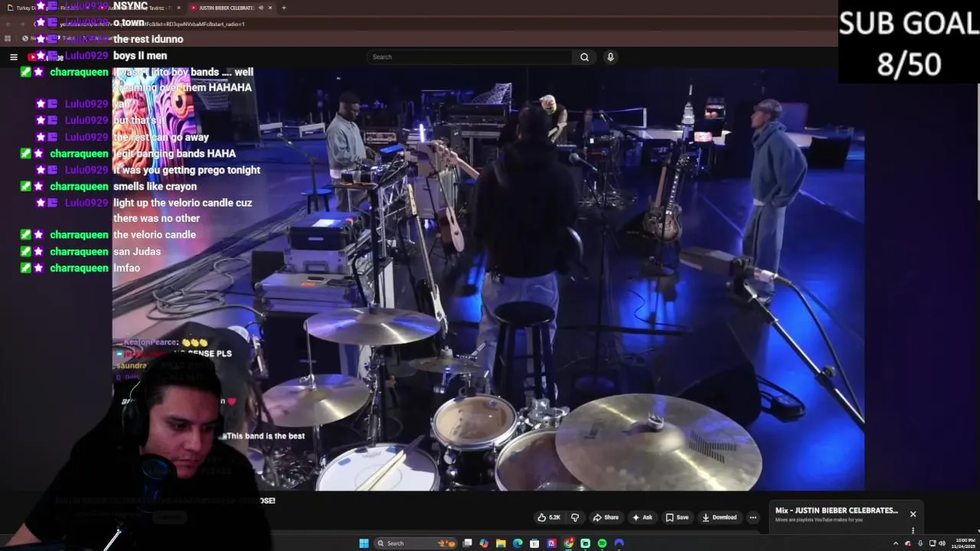Open the Mix - JUSTIN BIEBER CELEBRATES playlist title
Screen dimensions: 980x551
(836, 510)
